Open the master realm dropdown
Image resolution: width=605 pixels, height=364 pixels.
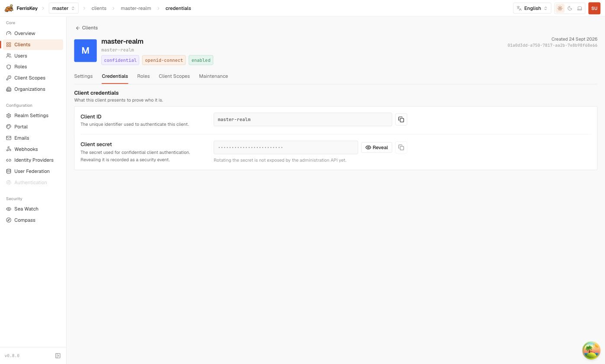[x=64, y=8]
